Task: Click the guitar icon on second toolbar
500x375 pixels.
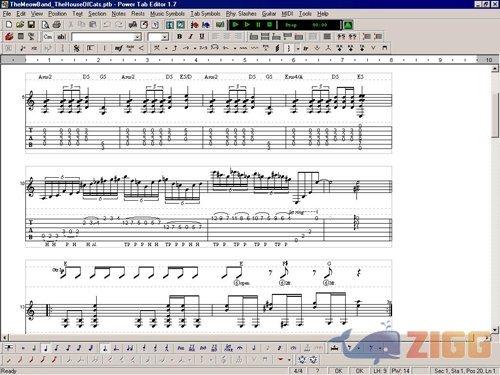Action: 9,37
